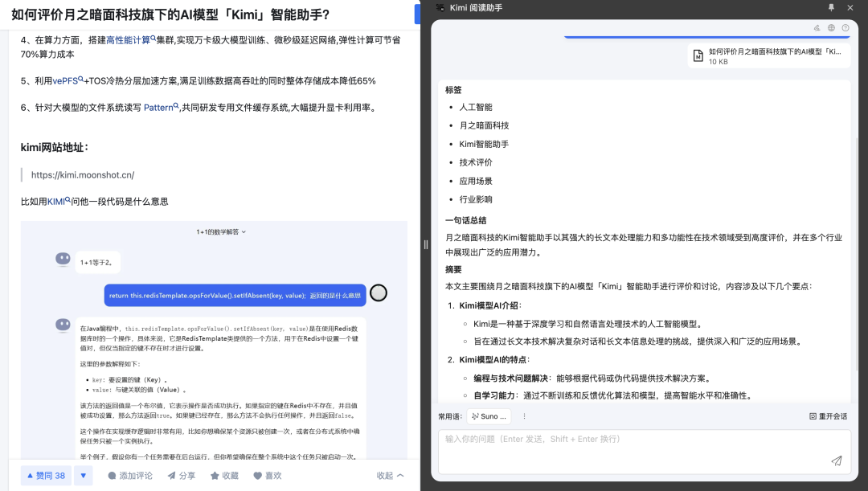Select the Suno common phrase chip
This screenshot has height=491, width=868.
pyautogui.click(x=489, y=416)
